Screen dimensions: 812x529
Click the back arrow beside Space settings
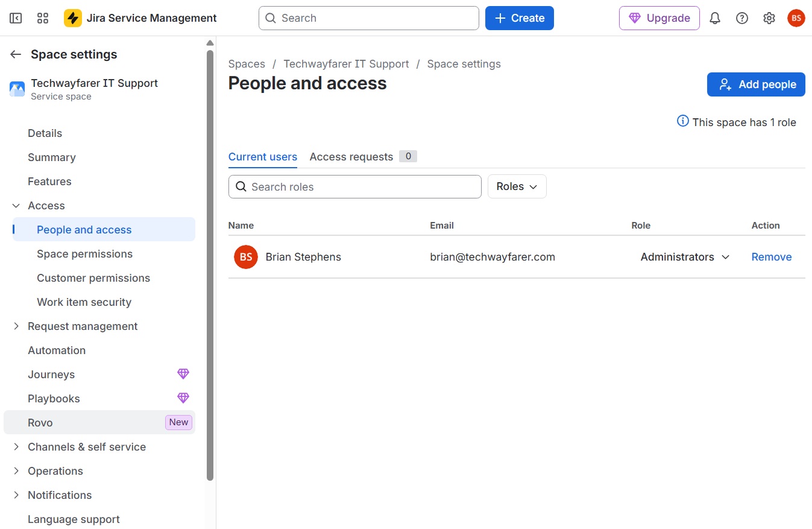tap(16, 54)
